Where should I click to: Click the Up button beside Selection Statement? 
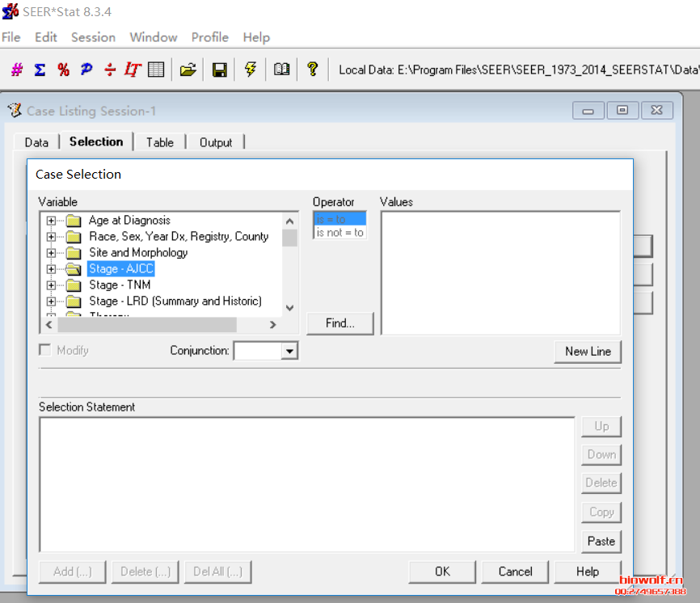601,426
